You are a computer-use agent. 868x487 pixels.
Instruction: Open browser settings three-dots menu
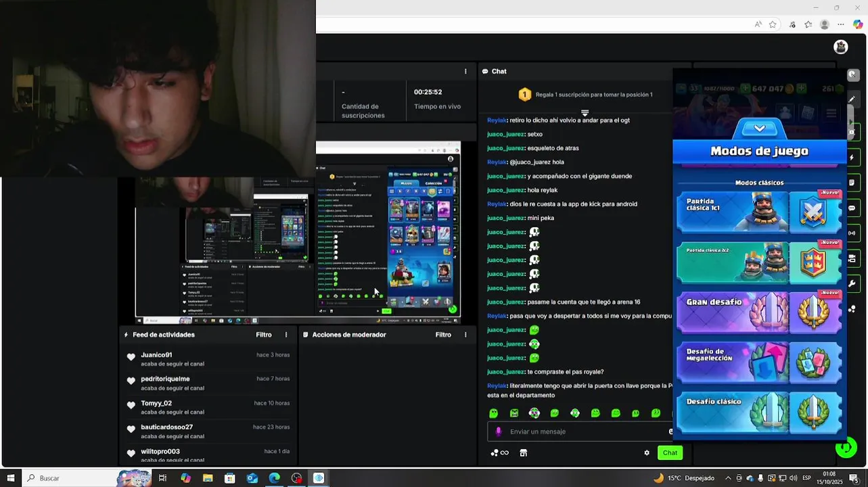pyautogui.click(x=841, y=24)
